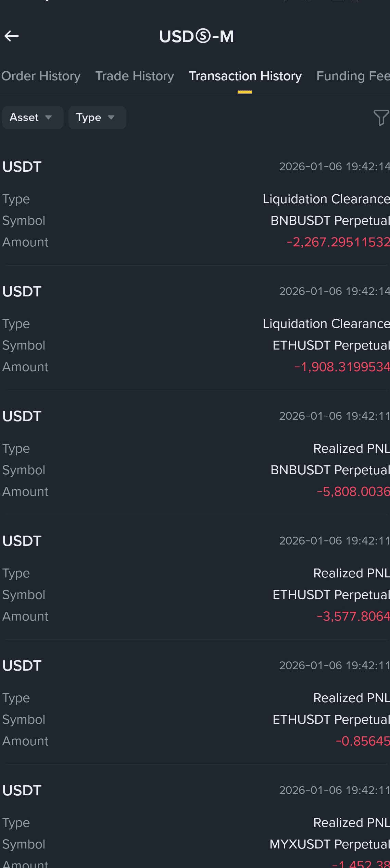
Task: Expand the Type filter dropdown
Action: pyautogui.click(x=97, y=117)
